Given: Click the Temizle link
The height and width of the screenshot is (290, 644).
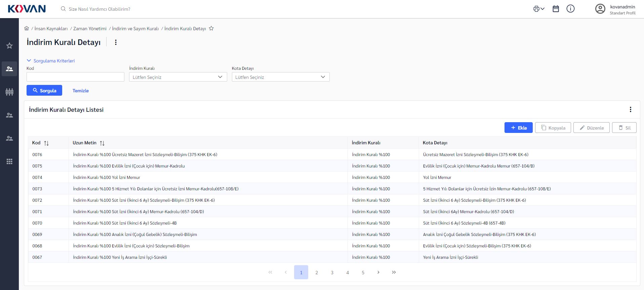Looking at the screenshot, I should [81, 91].
